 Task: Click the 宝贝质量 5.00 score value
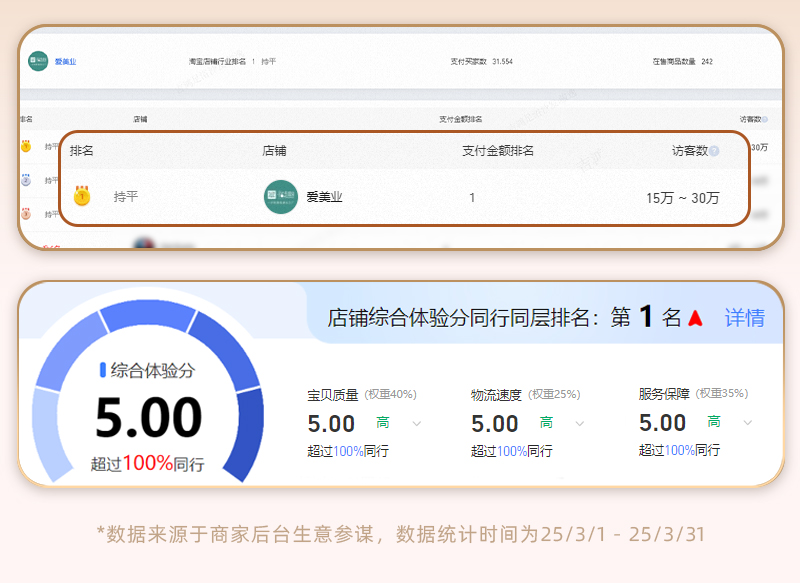coord(331,423)
